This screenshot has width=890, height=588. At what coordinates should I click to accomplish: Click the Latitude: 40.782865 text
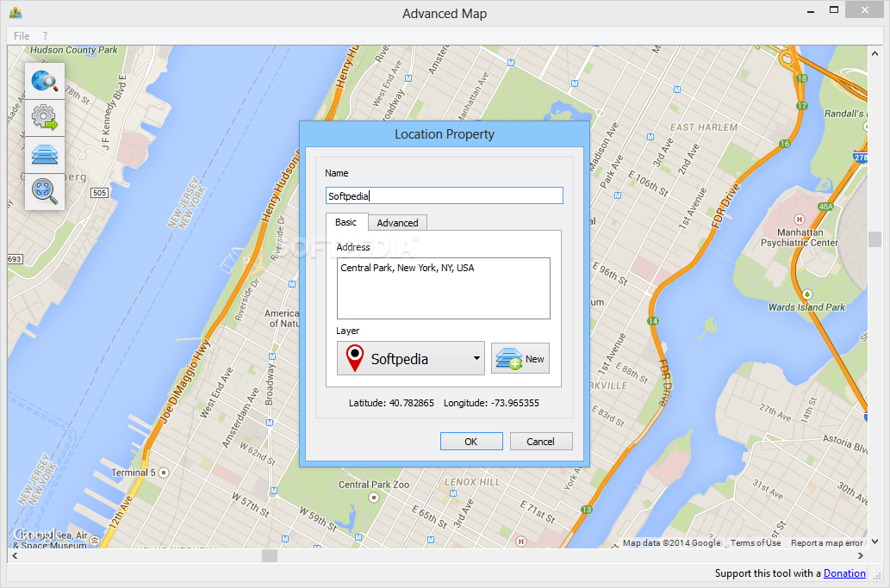pos(391,403)
